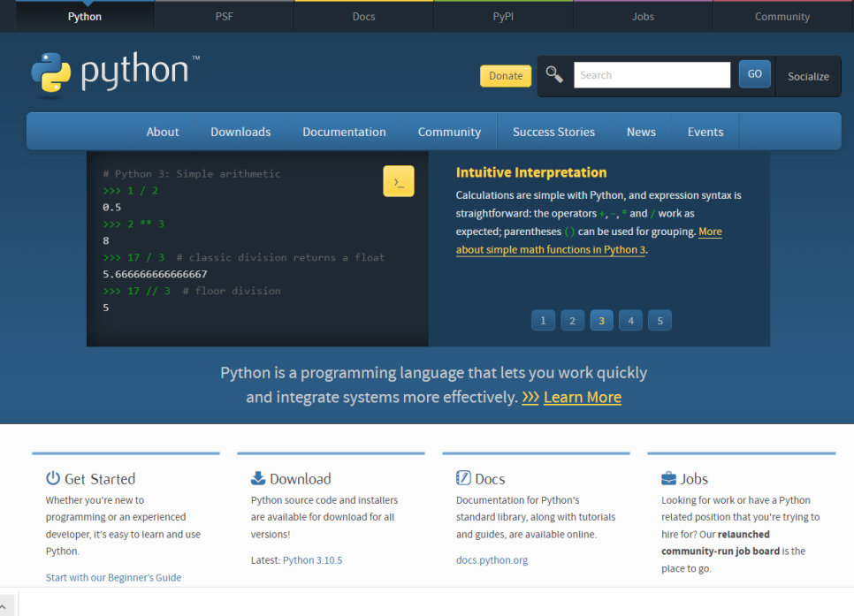Image resolution: width=854 pixels, height=616 pixels.
Task: Switch to the Docs top tab
Action: point(363,16)
